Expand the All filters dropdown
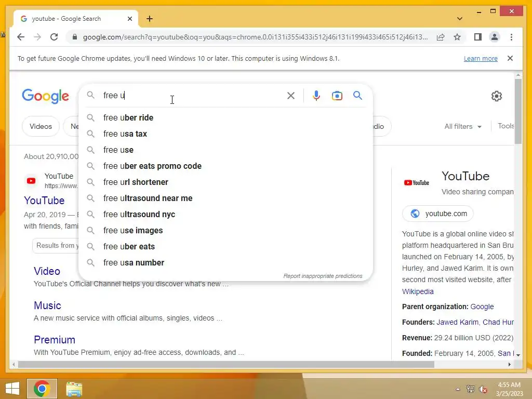This screenshot has width=532, height=399. [x=463, y=126]
